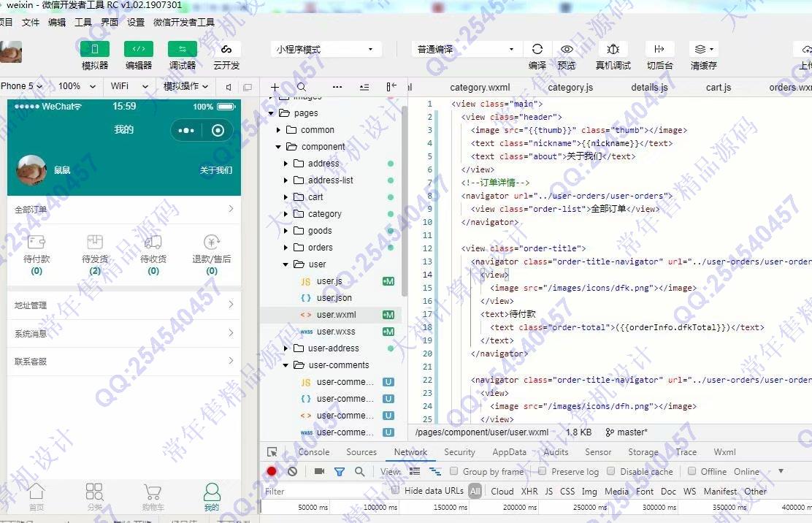Tap the 购物车 cart tab in simulator
Image resolution: width=812 pixels, height=523 pixels.
pos(152,497)
